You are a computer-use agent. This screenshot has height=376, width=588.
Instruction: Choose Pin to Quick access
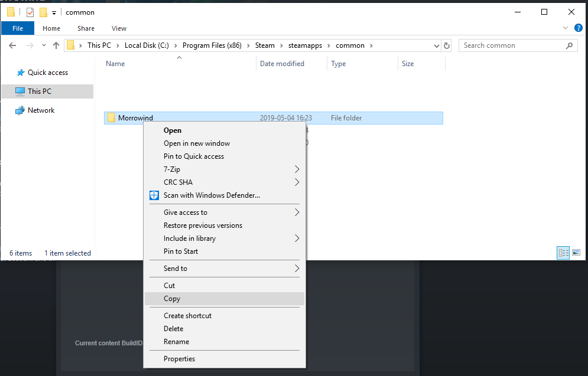224,156
